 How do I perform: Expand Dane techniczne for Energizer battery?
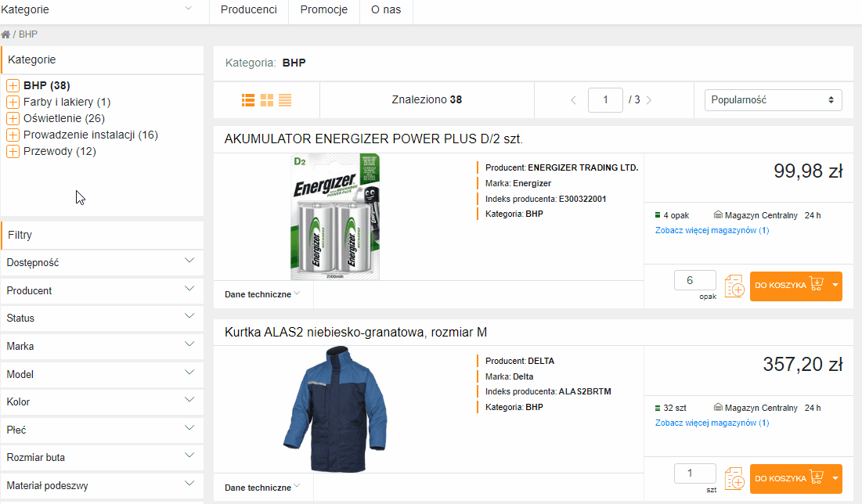(x=262, y=294)
